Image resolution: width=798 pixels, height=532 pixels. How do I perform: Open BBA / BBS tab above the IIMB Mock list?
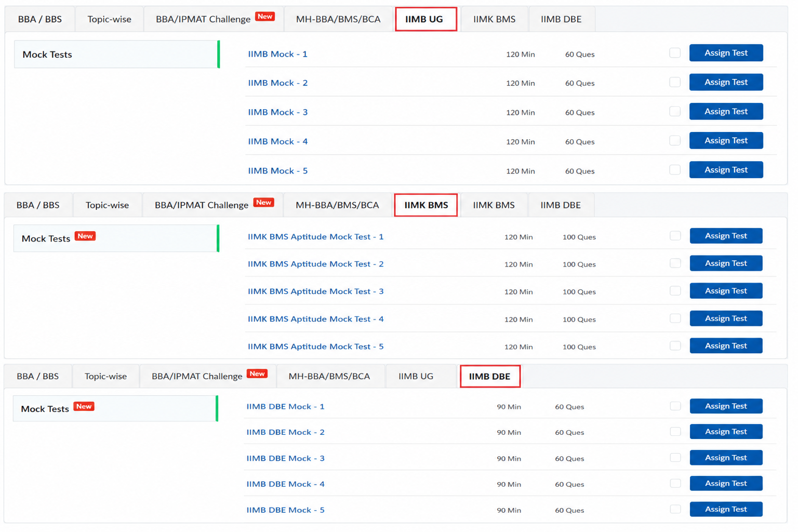(x=40, y=19)
